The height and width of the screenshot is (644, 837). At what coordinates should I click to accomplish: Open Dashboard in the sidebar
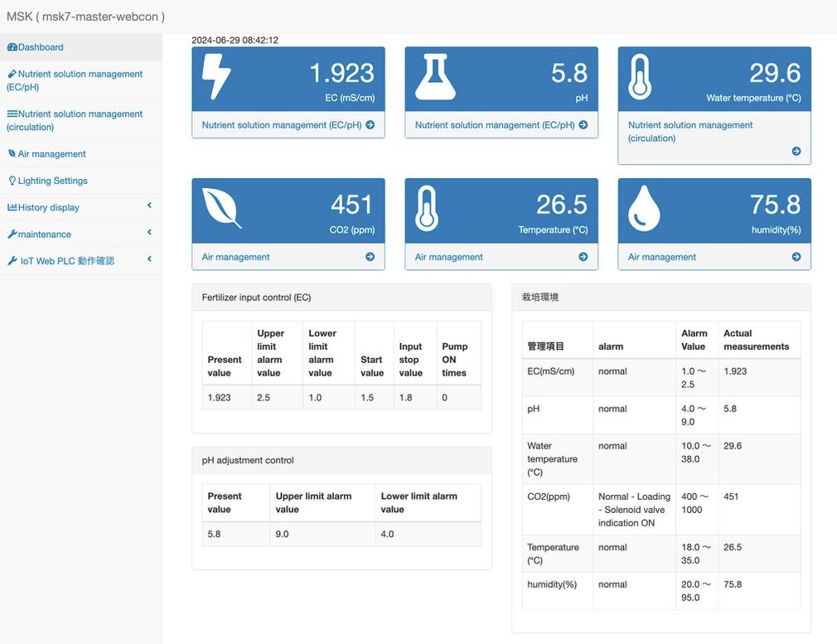(41, 47)
